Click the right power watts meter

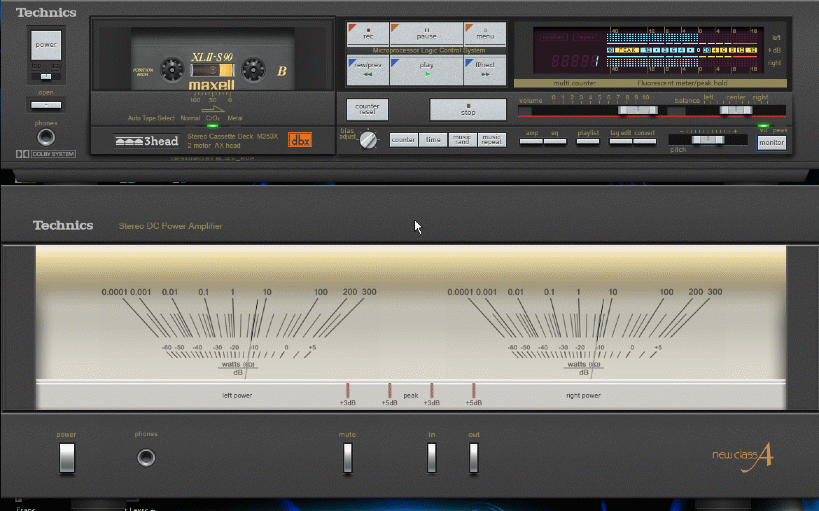pos(584,330)
